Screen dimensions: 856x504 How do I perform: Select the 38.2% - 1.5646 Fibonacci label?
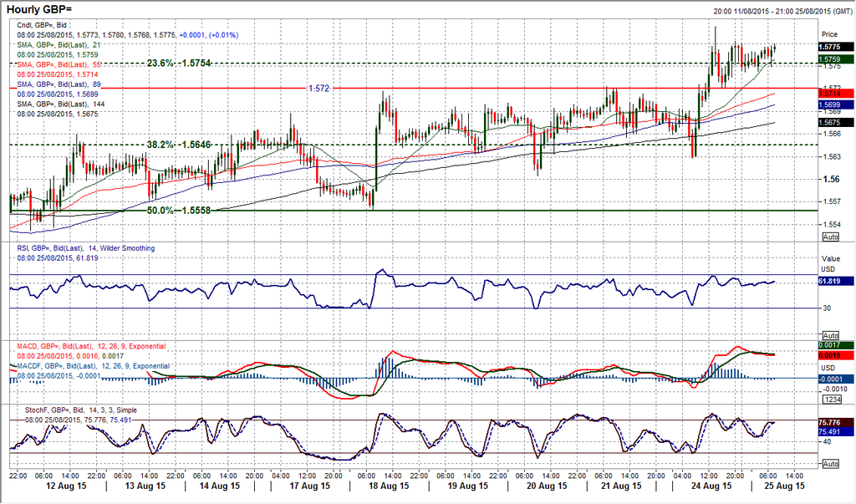point(179,145)
